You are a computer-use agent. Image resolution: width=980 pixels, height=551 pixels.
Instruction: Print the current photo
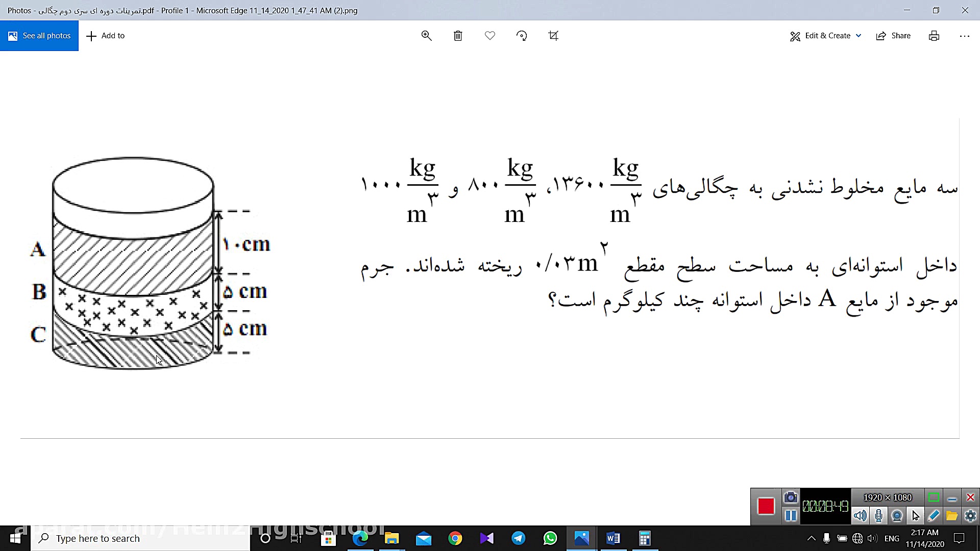(934, 36)
